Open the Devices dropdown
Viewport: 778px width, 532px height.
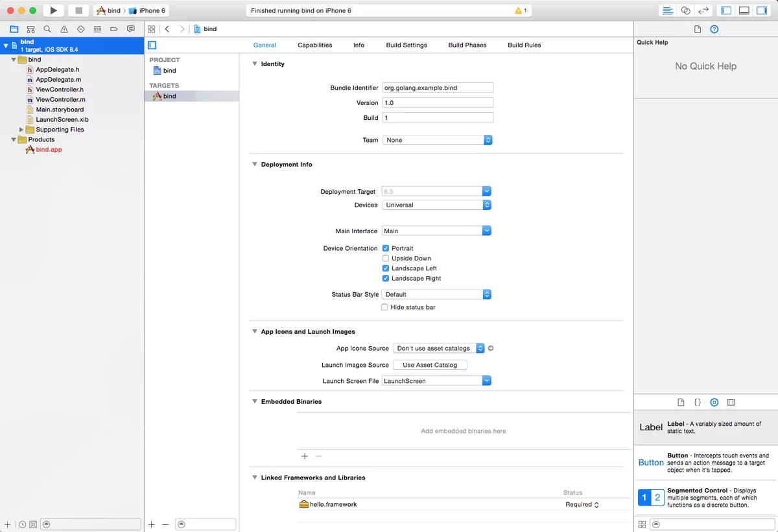[x=436, y=205]
